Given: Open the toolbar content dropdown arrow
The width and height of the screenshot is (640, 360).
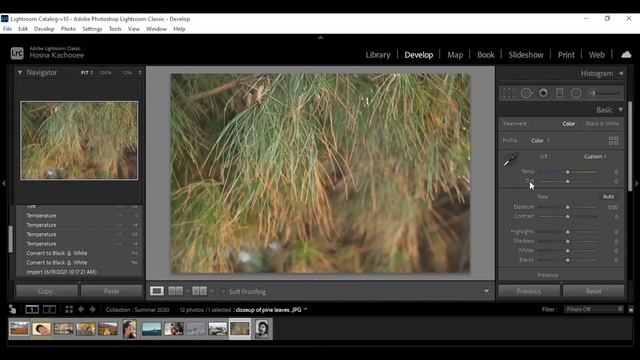Looking at the screenshot, I should click(x=487, y=291).
